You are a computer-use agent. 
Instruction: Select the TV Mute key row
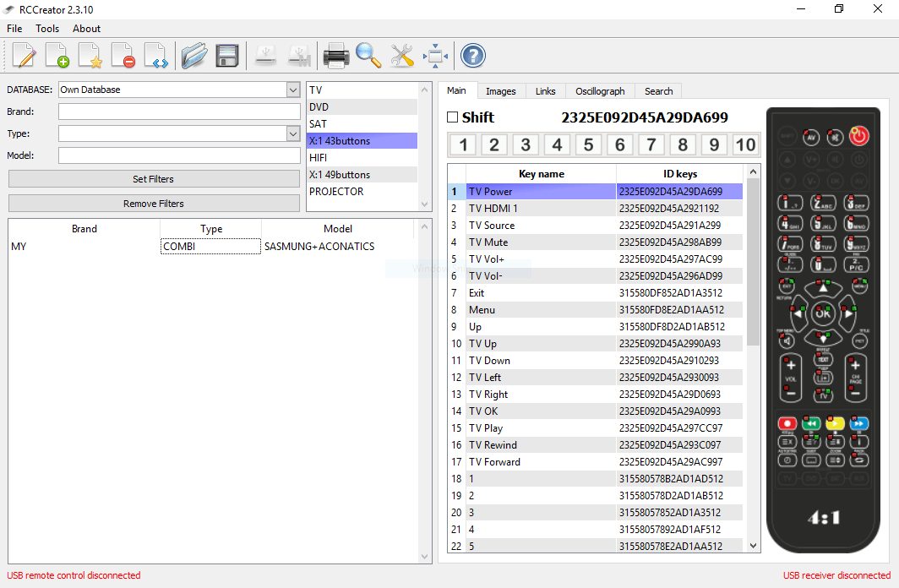595,242
